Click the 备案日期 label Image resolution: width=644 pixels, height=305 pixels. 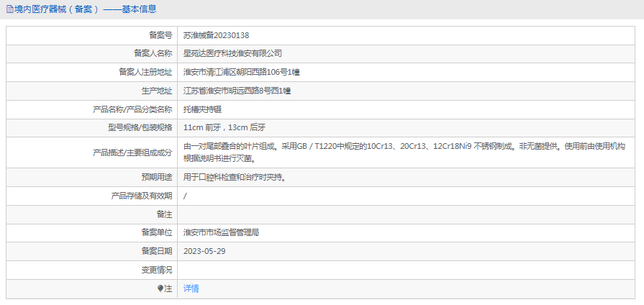[x=157, y=251]
